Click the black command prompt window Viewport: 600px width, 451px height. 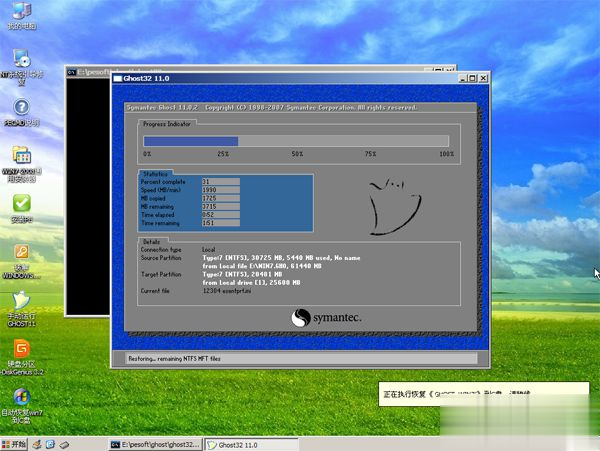(x=88, y=200)
